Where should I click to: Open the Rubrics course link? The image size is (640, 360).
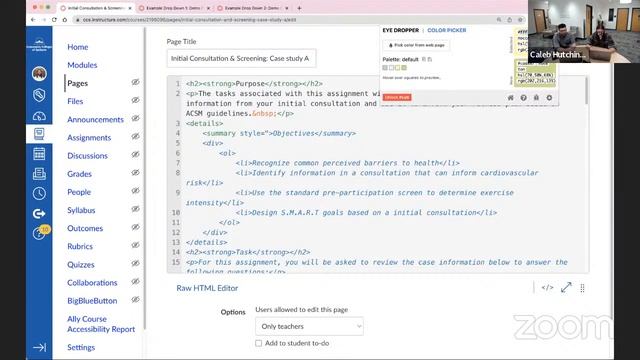[x=80, y=247]
